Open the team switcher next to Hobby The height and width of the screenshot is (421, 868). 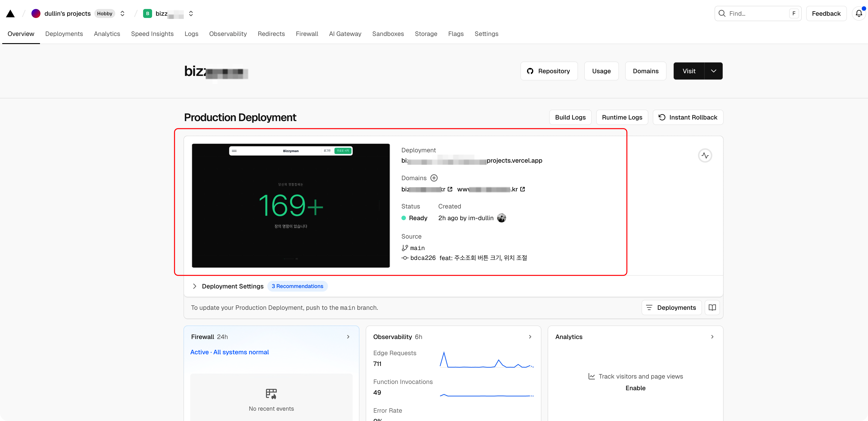tap(123, 13)
